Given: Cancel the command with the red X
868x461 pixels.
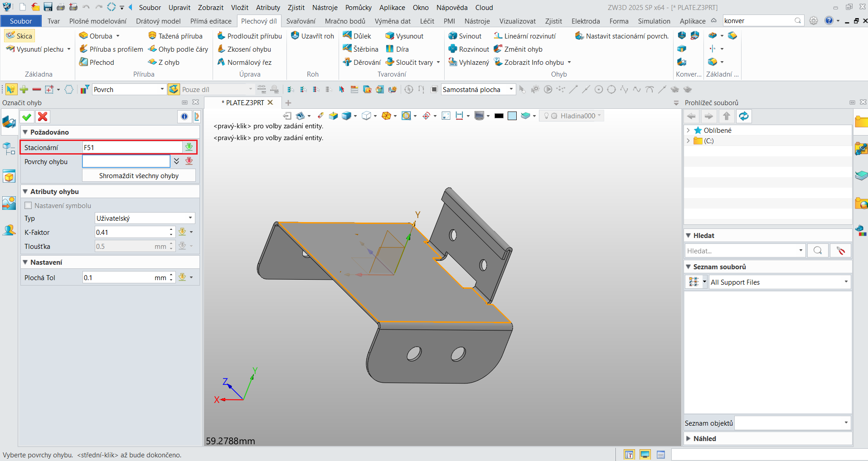Looking at the screenshot, I should tap(43, 117).
